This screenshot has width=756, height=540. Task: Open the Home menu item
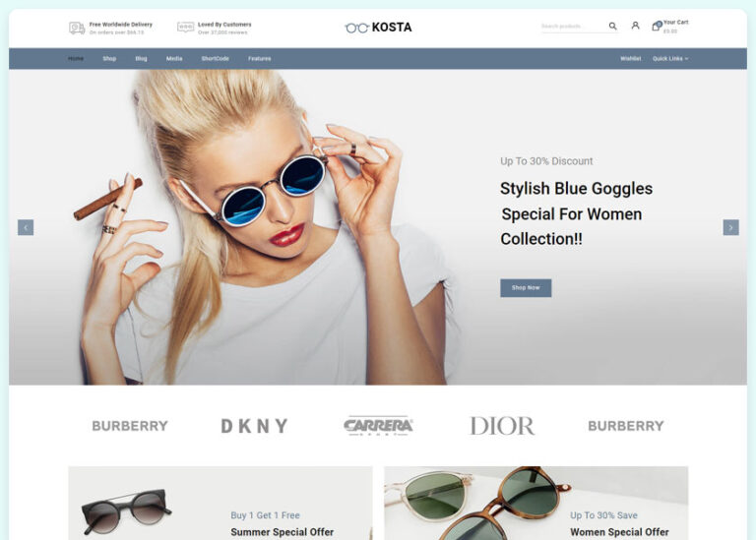coord(76,59)
